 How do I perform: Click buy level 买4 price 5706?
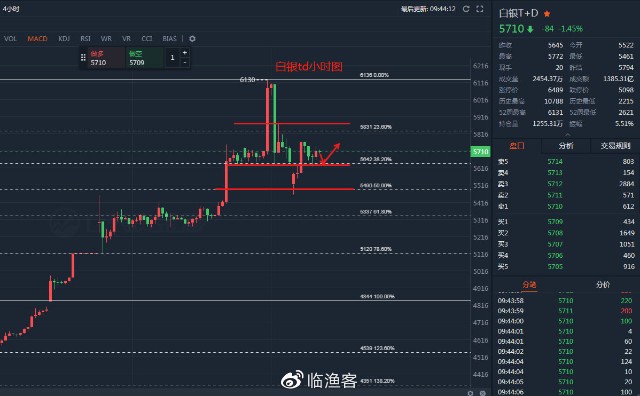555,256
